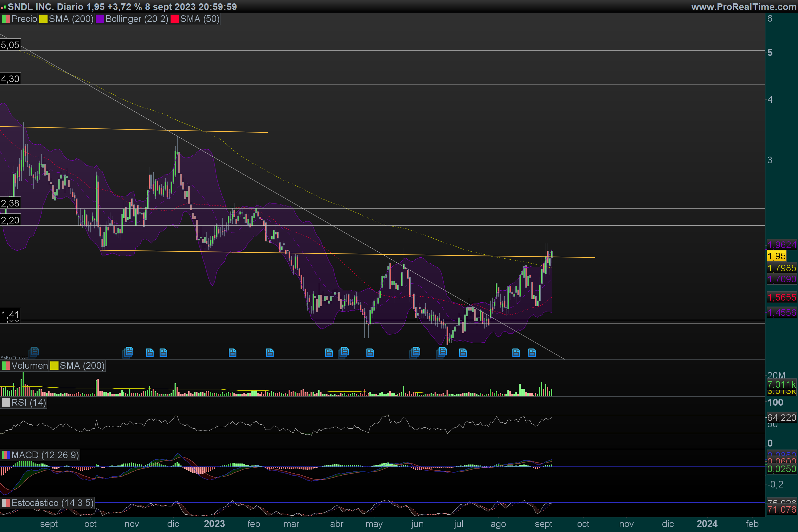The height and width of the screenshot is (532, 798).
Task: Click the Estocástico (14 3 5) panel label
Action: pos(52,503)
